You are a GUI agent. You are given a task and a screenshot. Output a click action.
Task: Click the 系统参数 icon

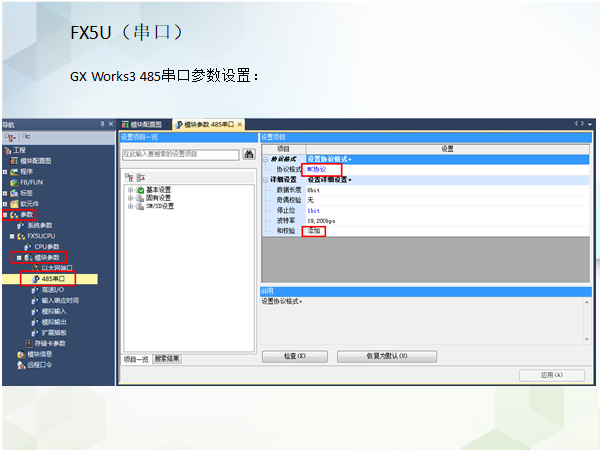tap(21, 225)
